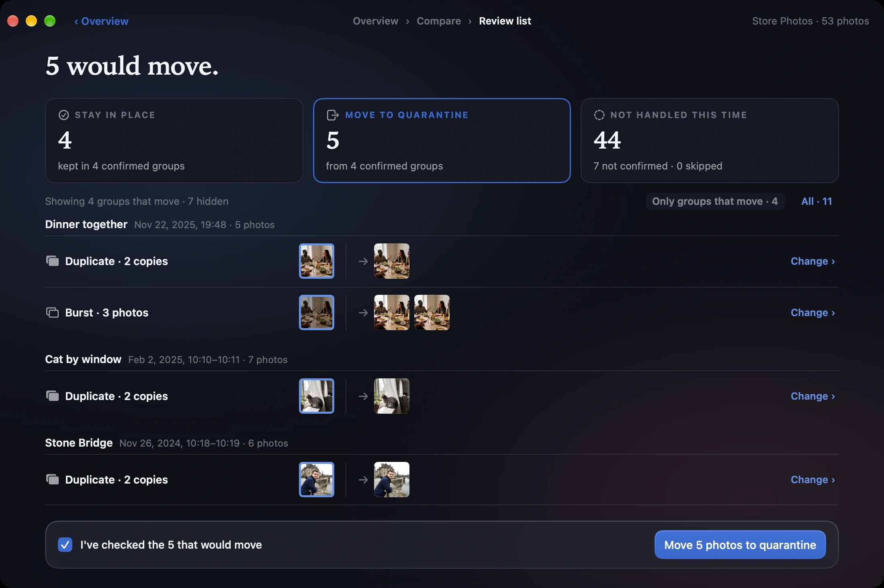The width and height of the screenshot is (884, 588).
Task: Click Move 5 photos to quarantine button
Action: coord(740,545)
